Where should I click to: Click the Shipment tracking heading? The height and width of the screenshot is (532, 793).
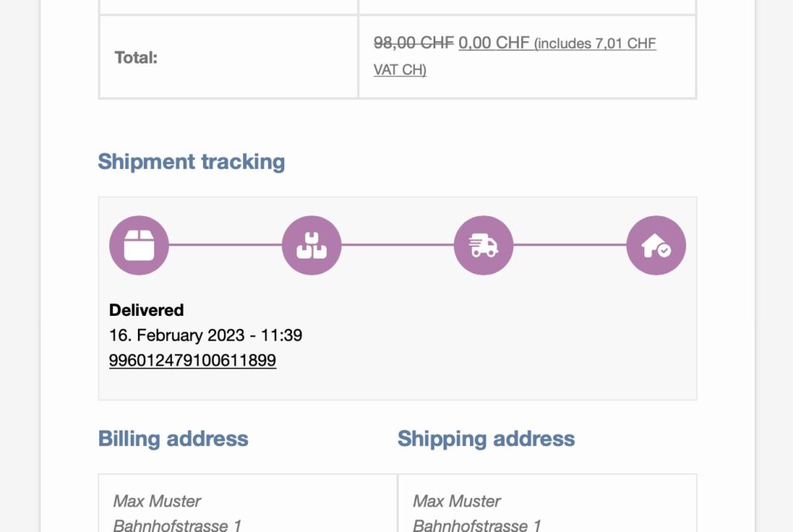click(191, 162)
